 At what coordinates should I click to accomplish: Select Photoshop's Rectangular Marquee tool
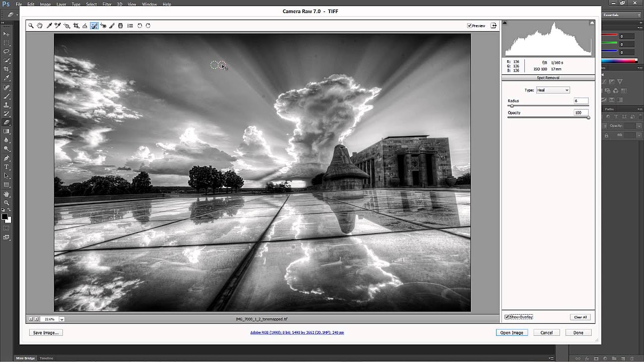[7, 43]
